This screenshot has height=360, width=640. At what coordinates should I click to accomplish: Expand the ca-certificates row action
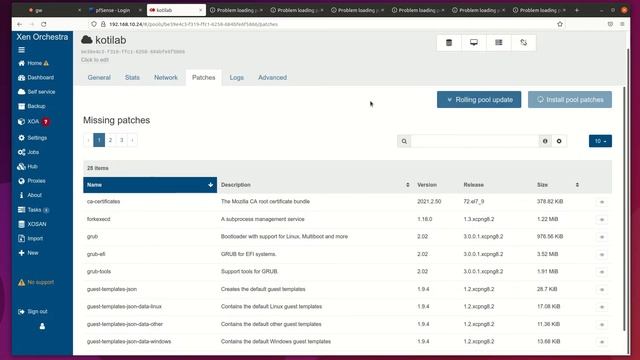point(602,202)
